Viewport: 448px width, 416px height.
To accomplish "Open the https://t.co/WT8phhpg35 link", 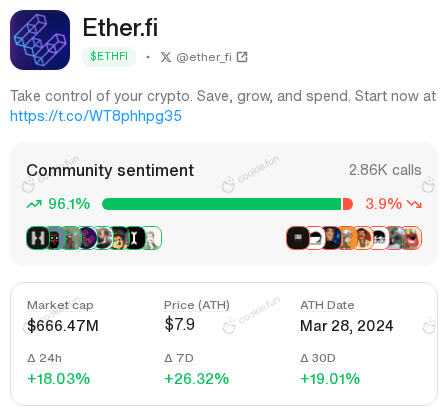I will point(96,116).
